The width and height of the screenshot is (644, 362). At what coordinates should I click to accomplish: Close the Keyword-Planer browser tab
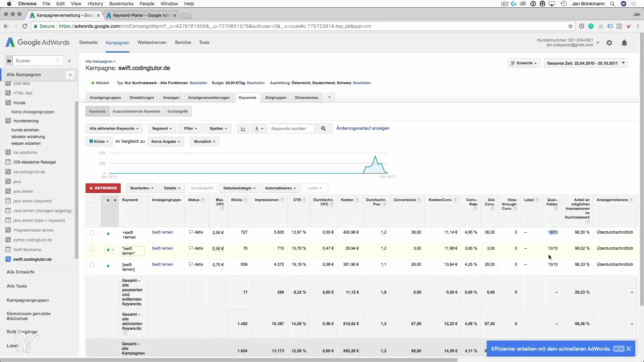[175, 15]
